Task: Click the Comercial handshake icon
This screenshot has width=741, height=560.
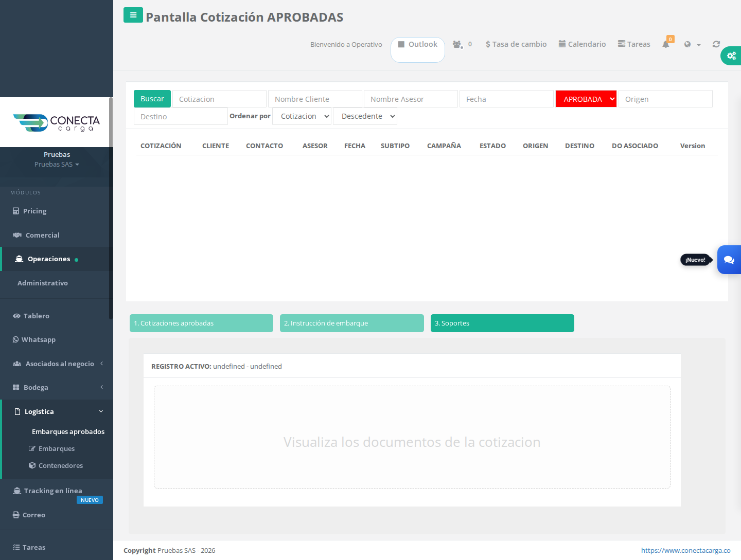Action: (17, 235)
